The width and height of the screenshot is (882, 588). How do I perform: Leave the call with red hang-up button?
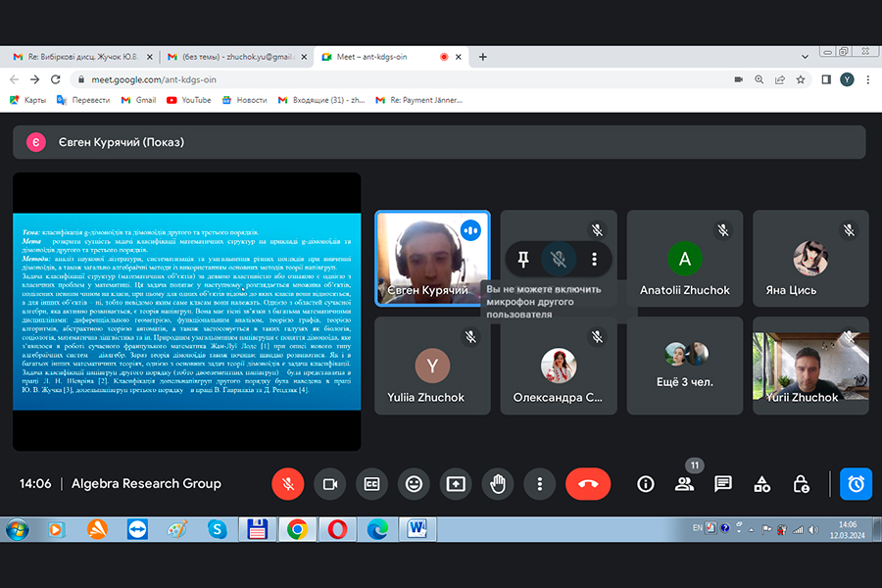point(588,484)
